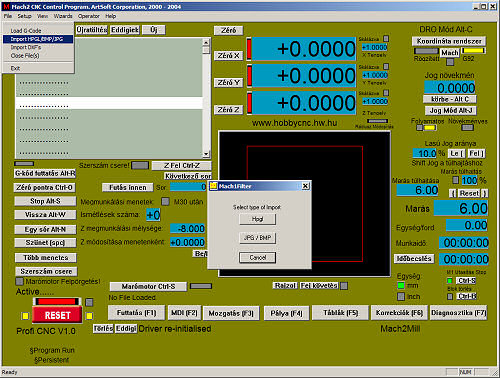Select Close File(s) menu entry
Screen dimensions: 500x378
click(x=38, y=56)
